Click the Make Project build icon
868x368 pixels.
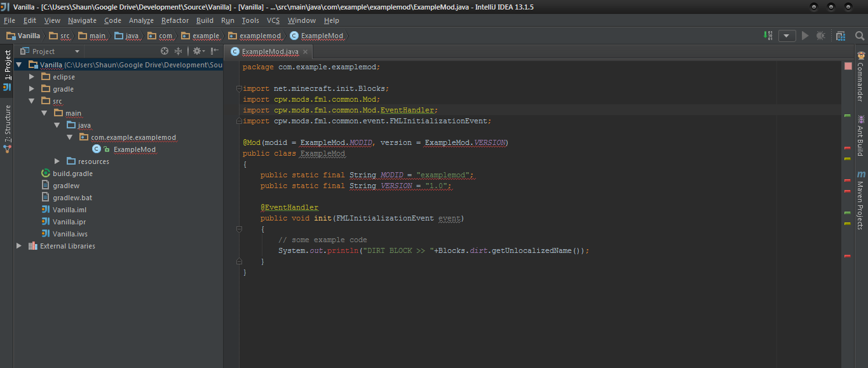pyautogui.click(x=770, y=36)
